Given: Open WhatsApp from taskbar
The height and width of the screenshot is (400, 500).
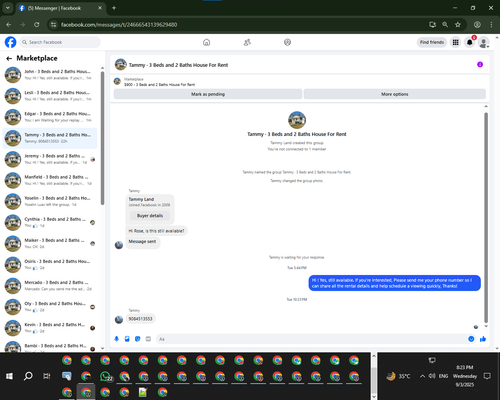Looking at the screenshot, I should 106,376.
